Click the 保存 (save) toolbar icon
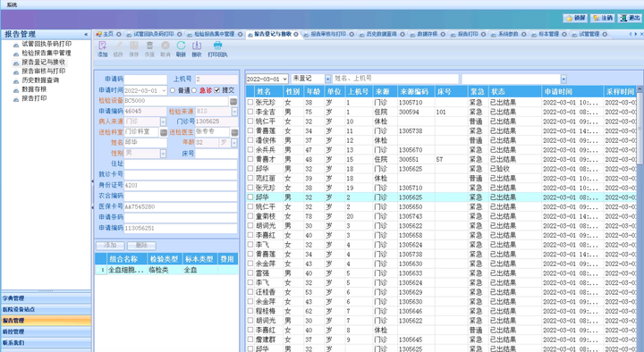Viewport: 644px width, 352px height. (x=134, y=48)
